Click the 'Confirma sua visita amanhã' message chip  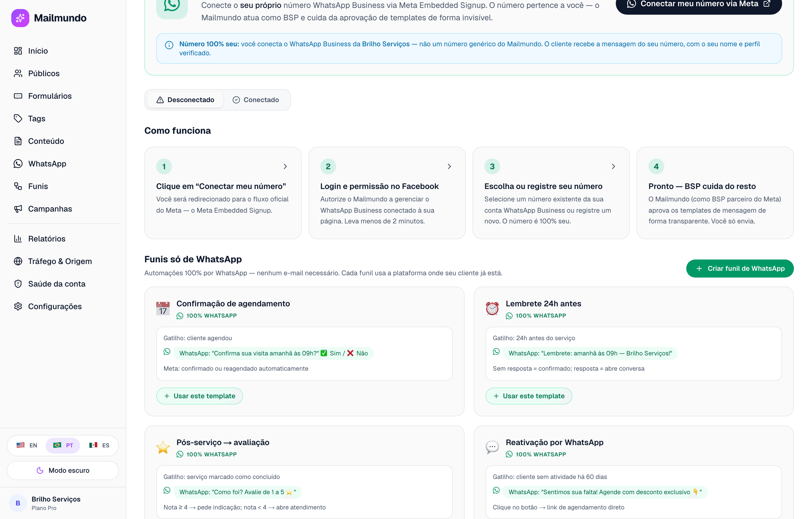pos(273,353)
